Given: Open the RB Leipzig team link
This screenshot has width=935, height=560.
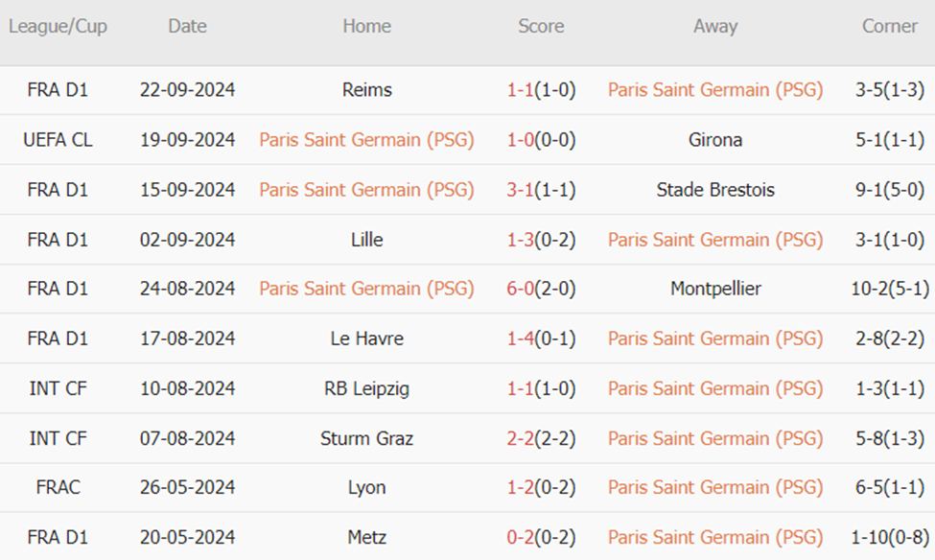Looking at the screenshot, I should 366,388.
